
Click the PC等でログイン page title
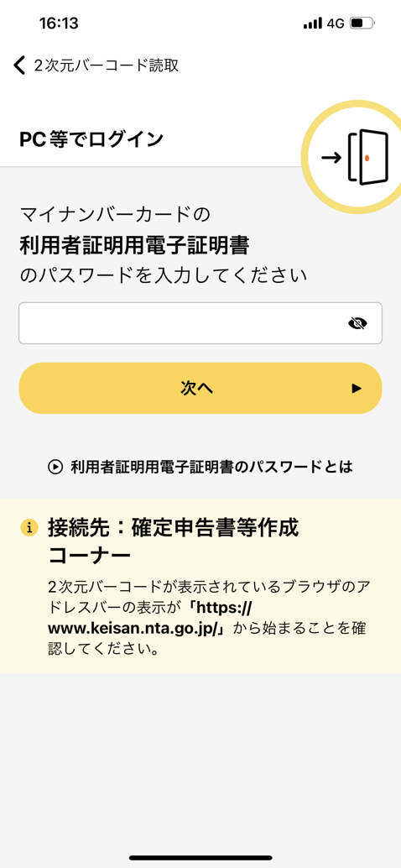pos(91,139)
